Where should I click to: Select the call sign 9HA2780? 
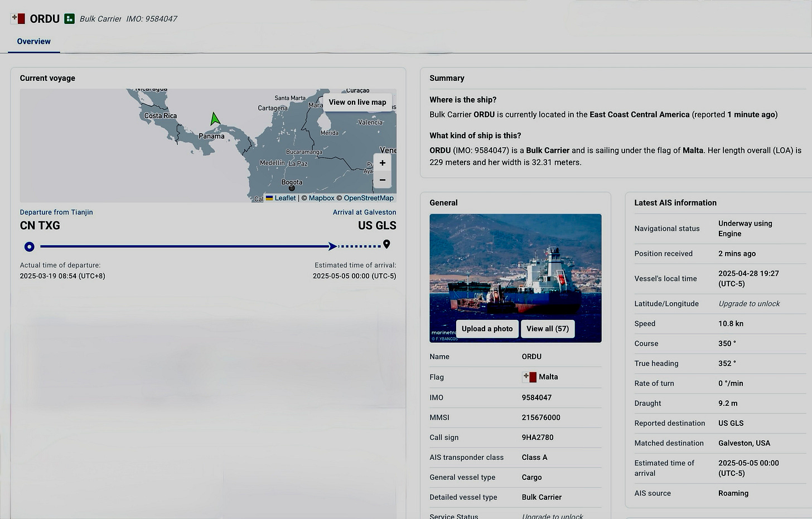point(538,438)
